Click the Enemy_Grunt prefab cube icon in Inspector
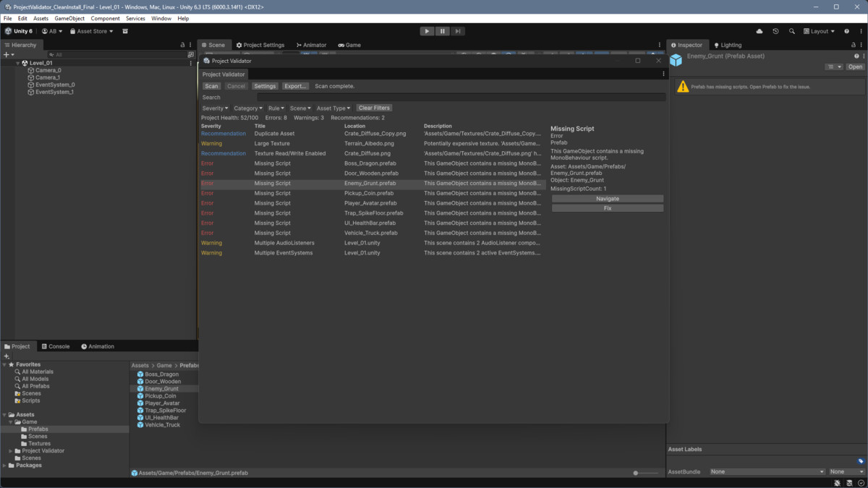Viewport: 868px width, 488px height. [676, 61]
